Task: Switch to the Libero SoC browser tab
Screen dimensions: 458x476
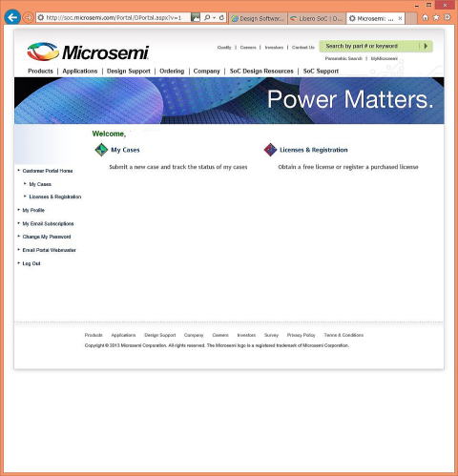Action: tap(317, 18)
